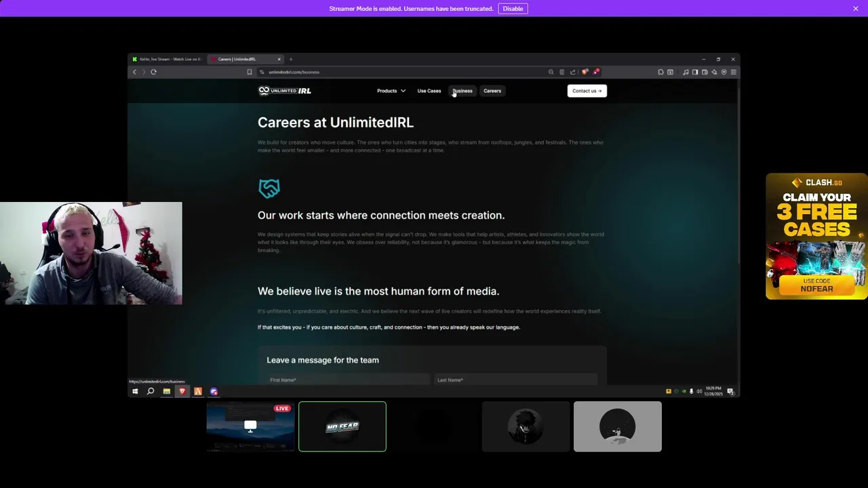
Task: Click the orange app icon on taskbar
Action: (197, 391)
